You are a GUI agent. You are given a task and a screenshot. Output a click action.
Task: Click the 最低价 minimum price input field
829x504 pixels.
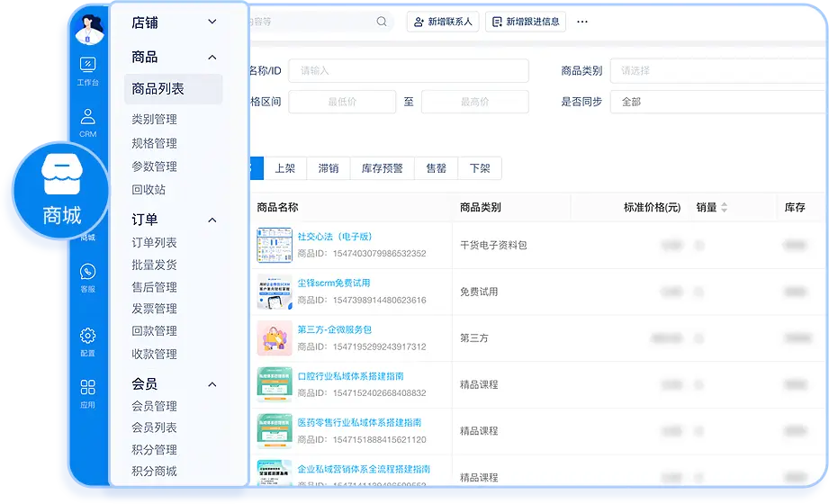click(x=342, y=102)
